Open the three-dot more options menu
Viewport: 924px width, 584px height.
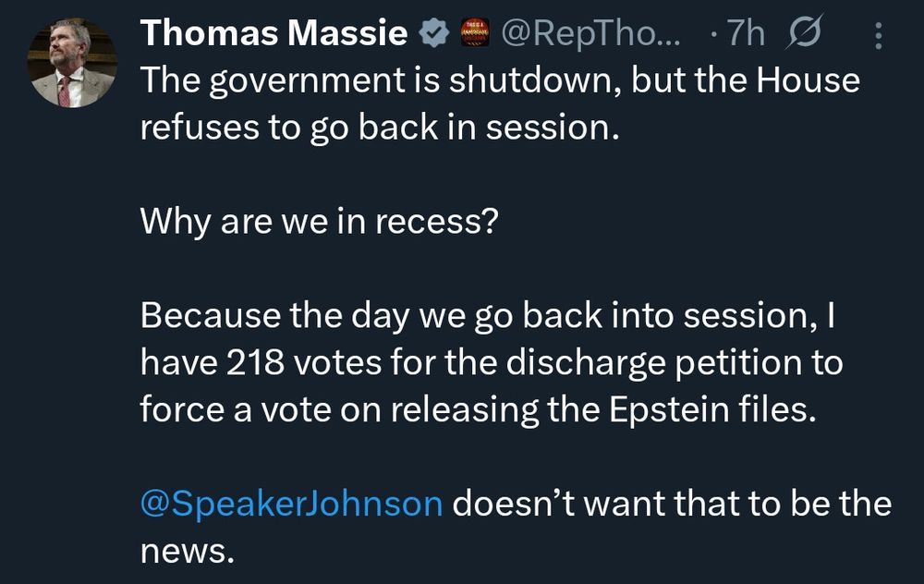point(878,35)
